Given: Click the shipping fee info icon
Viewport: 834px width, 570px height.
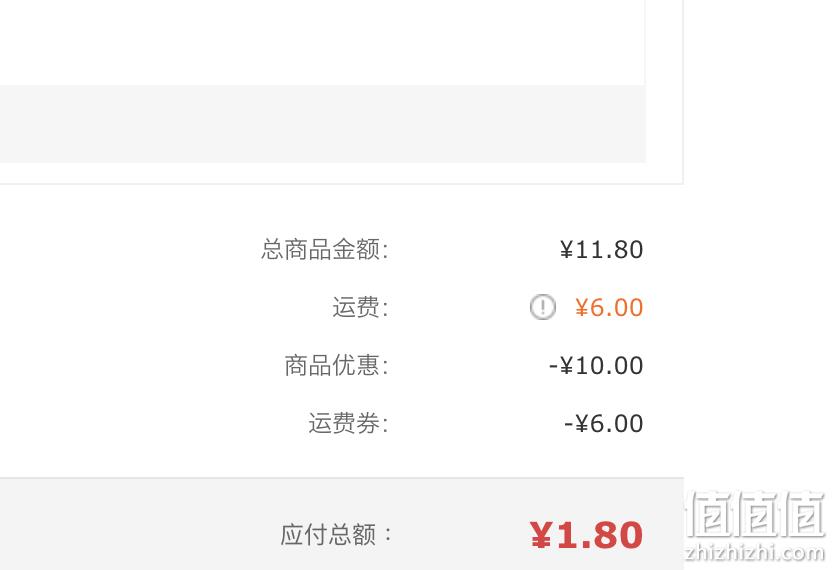Looking at the screenshot, I should (543, 307).
